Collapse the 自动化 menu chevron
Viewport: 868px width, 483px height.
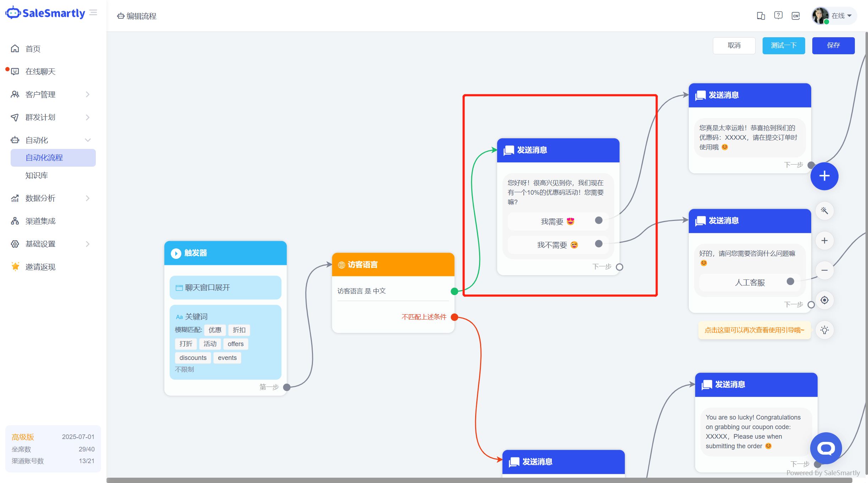click(x=88, y=140)
